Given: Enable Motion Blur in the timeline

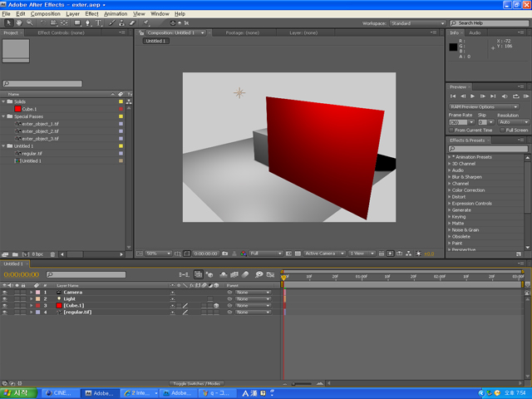Looking at the screenshot, I should pyautogui.click(x=245, y=274).
